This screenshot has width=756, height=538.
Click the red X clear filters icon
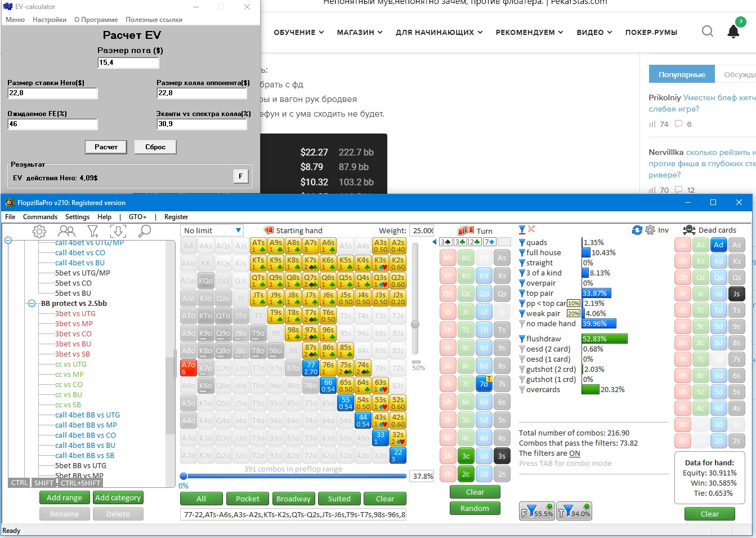531,229
